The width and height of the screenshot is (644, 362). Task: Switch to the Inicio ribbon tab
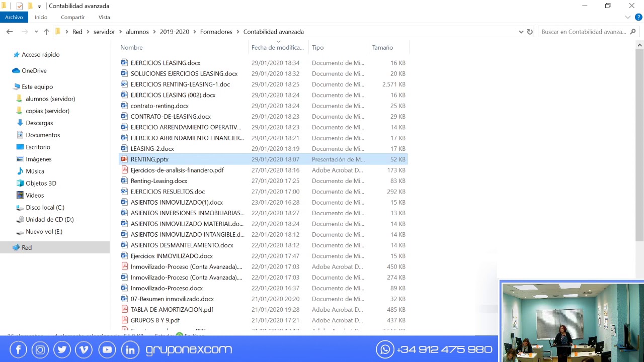(41, 17)
